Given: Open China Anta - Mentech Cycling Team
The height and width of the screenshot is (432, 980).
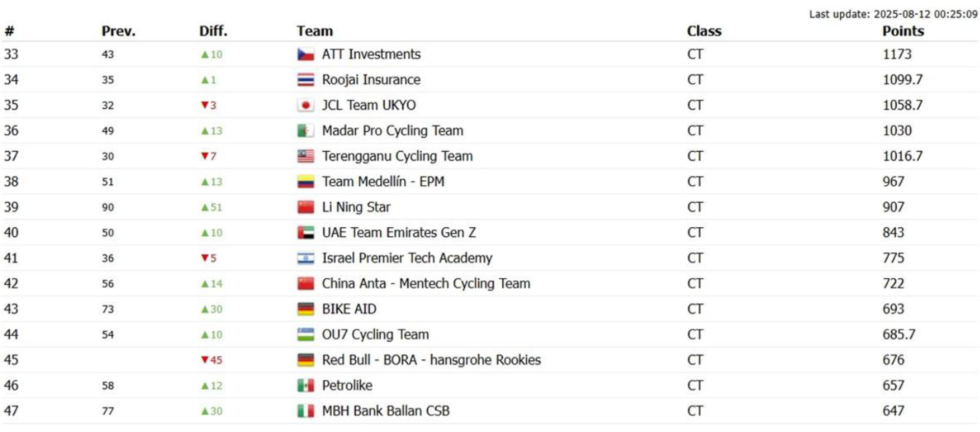Looking at the screenshot, I should pos(426,283).
